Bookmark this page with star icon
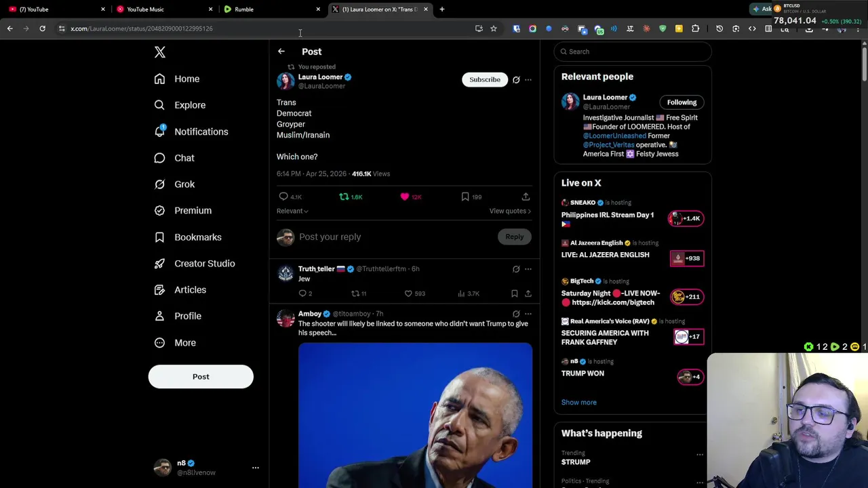The width and height of the screenshot is (868, 488). coord(494,28)
